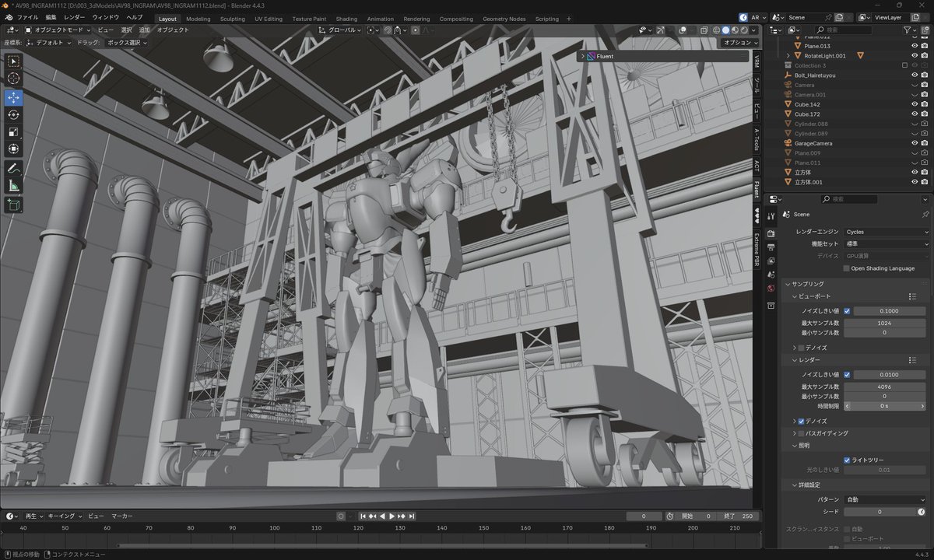Open the Output properties tab icon
Viewport: 934px width, 560px height.
(771, 247)
